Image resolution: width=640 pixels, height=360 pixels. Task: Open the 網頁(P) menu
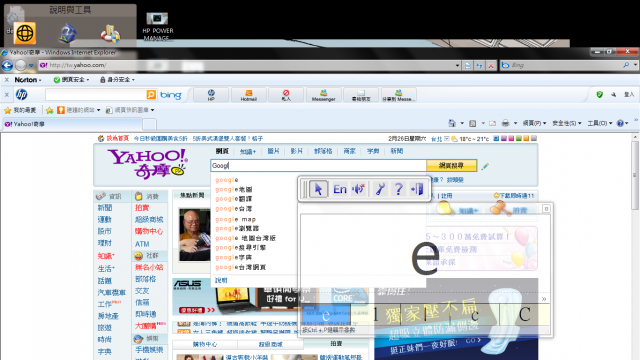click(x=534, y=123)
